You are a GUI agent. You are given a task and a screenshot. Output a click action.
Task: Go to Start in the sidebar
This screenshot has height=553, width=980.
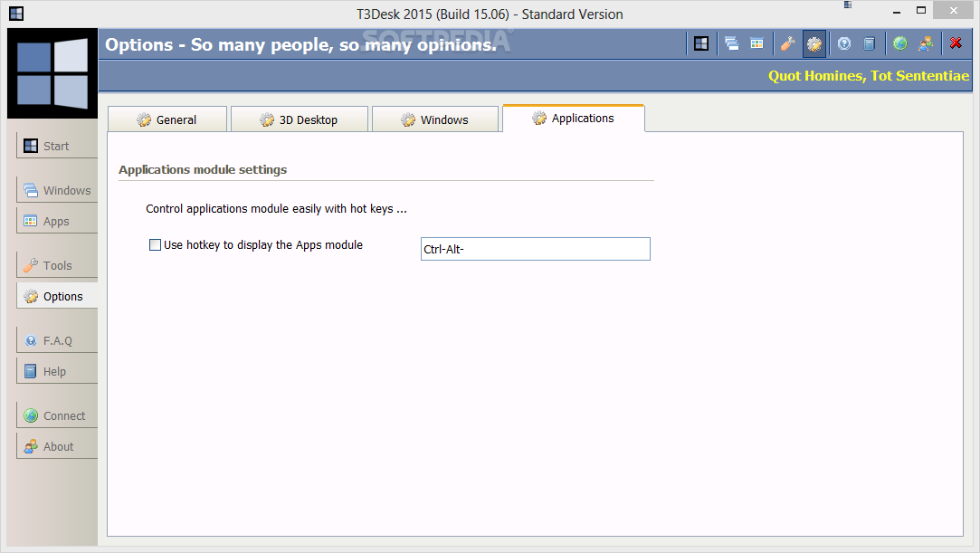pyautogui.click(x=56, y=146)
